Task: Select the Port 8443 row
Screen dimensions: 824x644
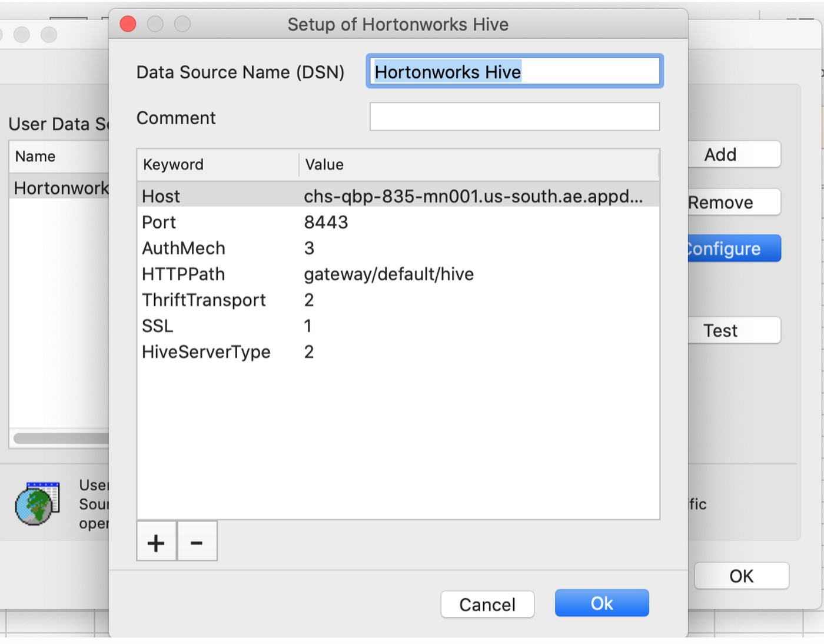Action: tap(398, 222)
